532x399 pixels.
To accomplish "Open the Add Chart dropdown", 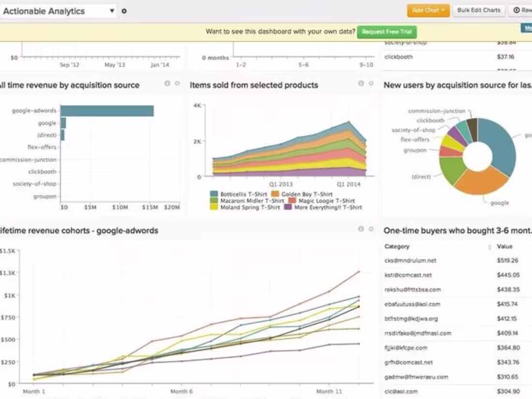I will click(x=428, y=10).
